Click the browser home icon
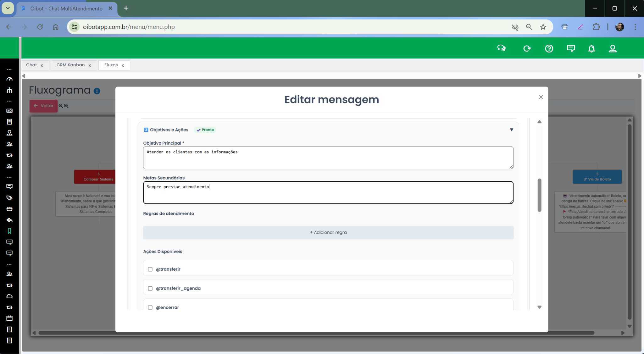644x354 pixels. 56,27
